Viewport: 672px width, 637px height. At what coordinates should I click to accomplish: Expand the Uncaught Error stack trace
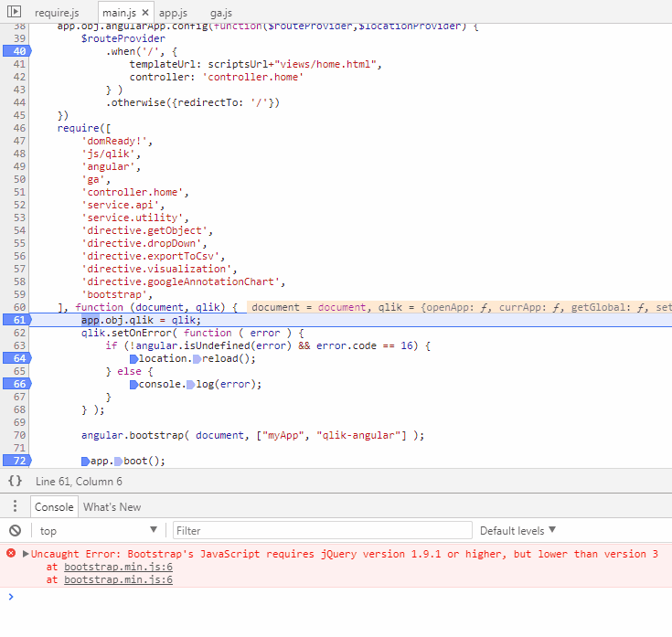coord(27,554)
